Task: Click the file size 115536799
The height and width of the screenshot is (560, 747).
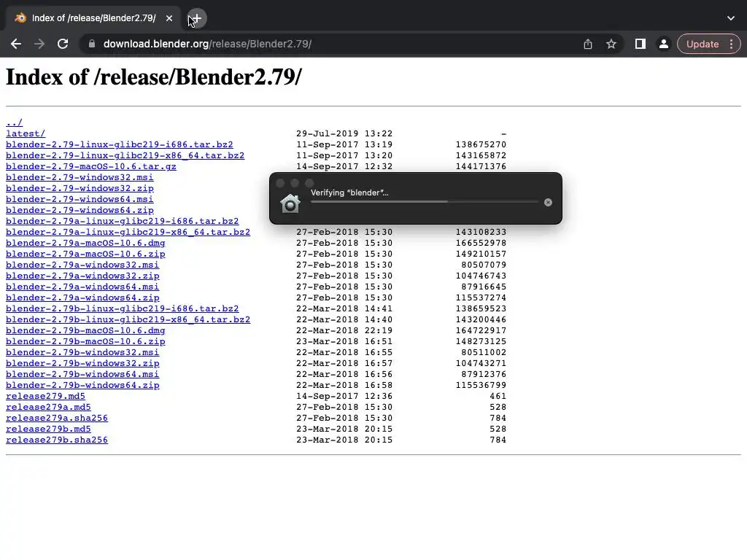Action: [481, 385]
